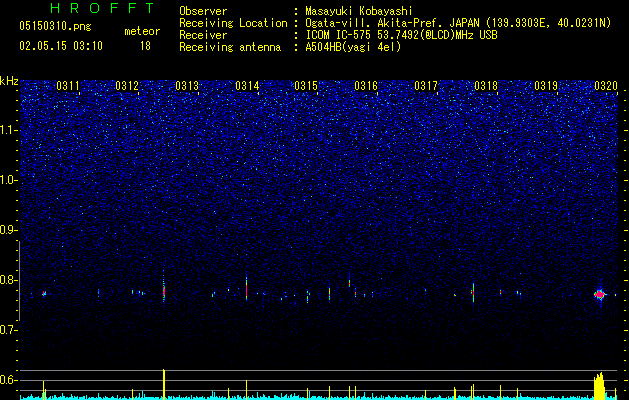
Task: Click the tall yellow power spike before 0313
Action: (x=164, y=384)
